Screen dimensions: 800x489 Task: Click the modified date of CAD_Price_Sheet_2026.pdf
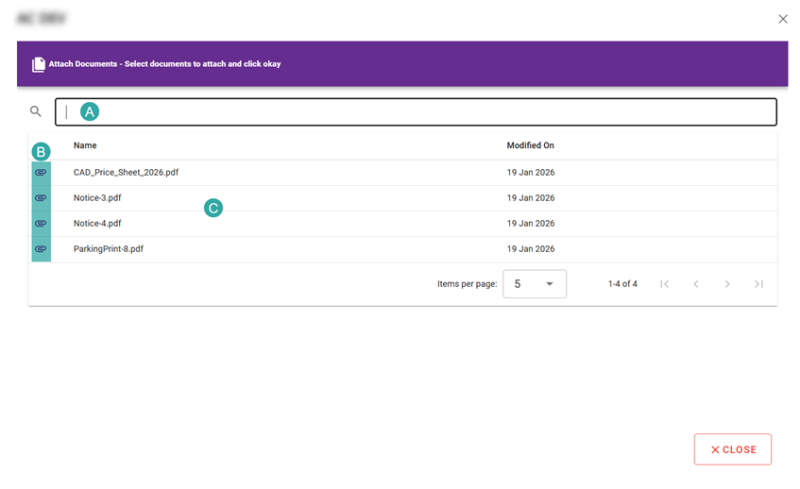531,173
